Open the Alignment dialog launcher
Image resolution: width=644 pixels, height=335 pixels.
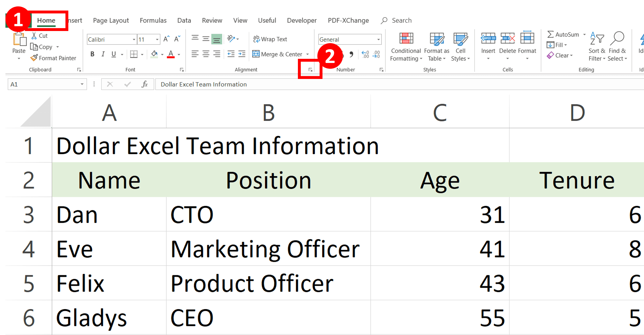point(310,70)
